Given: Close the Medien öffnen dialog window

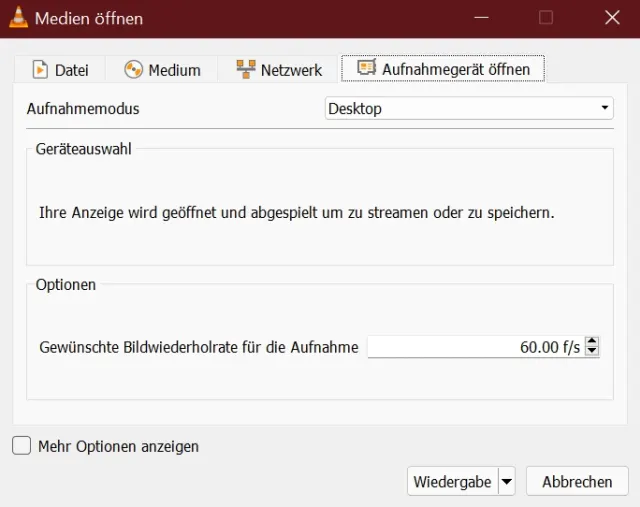Looking at the screenshot, I should coord(612,18).
